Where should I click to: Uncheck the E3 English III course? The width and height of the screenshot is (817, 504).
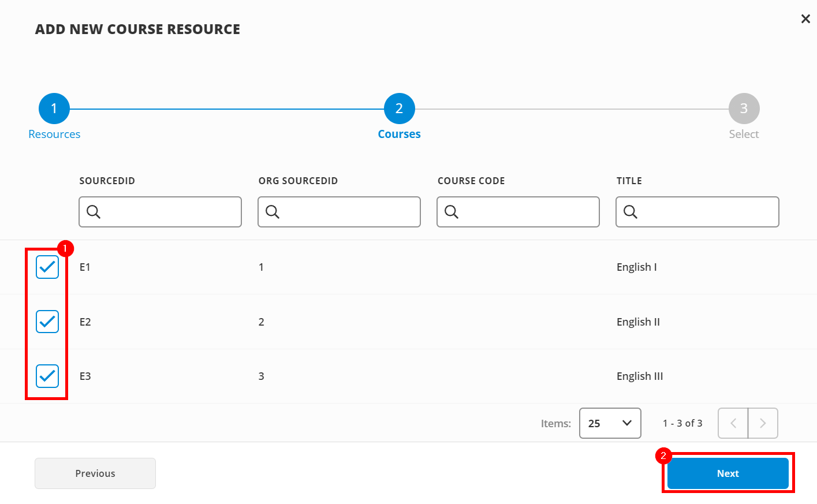coord(47,376)
